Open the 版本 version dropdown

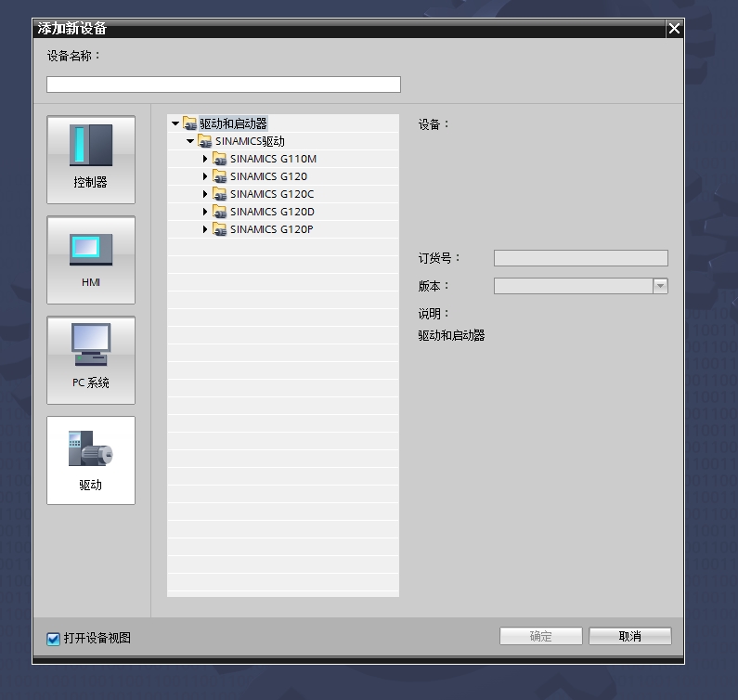pyautogui.click(x=660, y=286)
